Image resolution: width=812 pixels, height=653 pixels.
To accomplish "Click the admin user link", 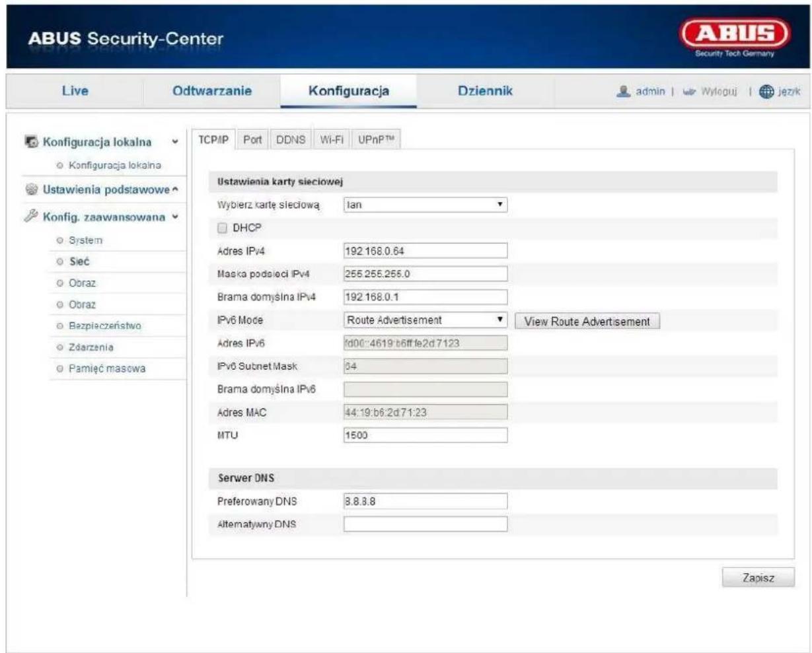I will click(x=651, y=92).
